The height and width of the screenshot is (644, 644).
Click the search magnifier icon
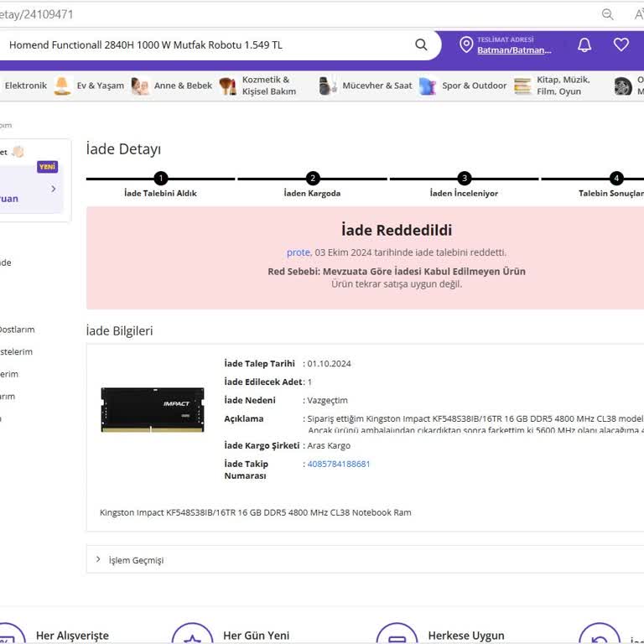[x=421, y=44]
